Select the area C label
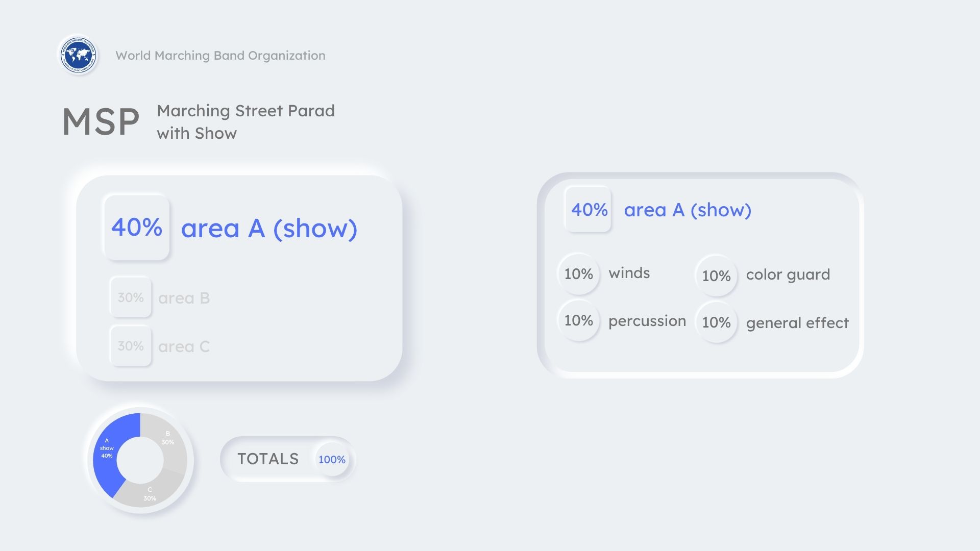The image size is (980, 551). tap(184, 346)
